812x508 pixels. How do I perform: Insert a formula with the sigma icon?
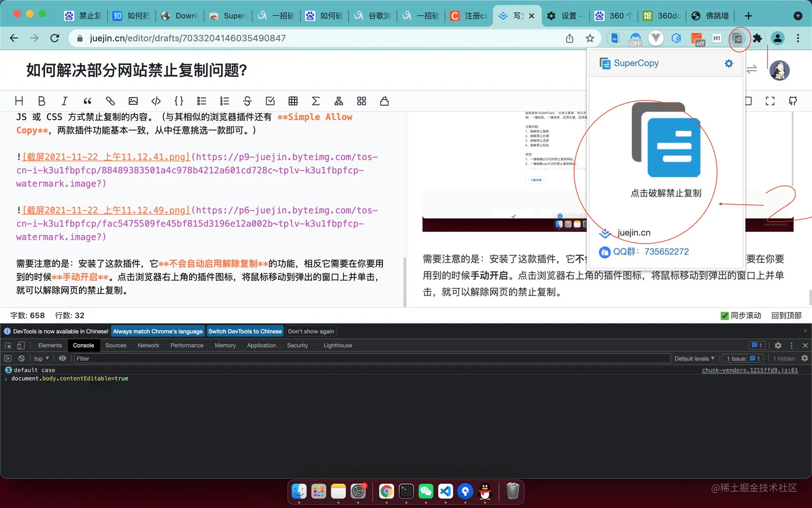tap(316, 101)
